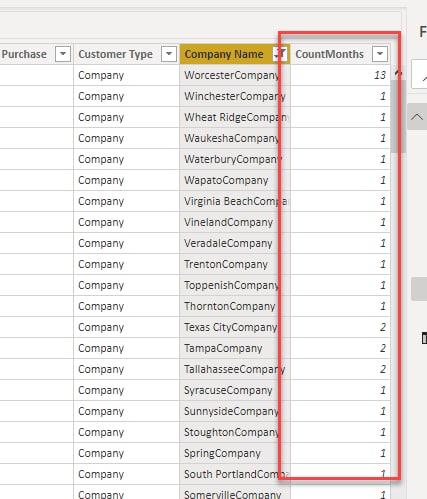Select the TrentonCompany cell
This screenshot has width=427, height=499.
(235, 264)
